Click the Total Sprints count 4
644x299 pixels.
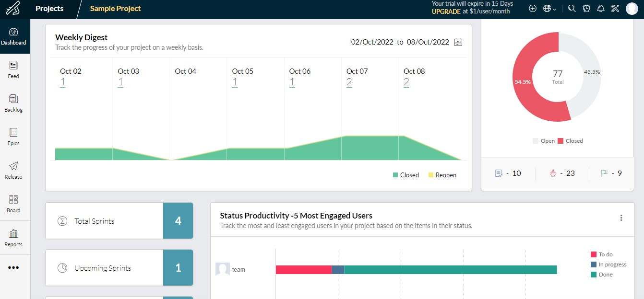[178, 221]
